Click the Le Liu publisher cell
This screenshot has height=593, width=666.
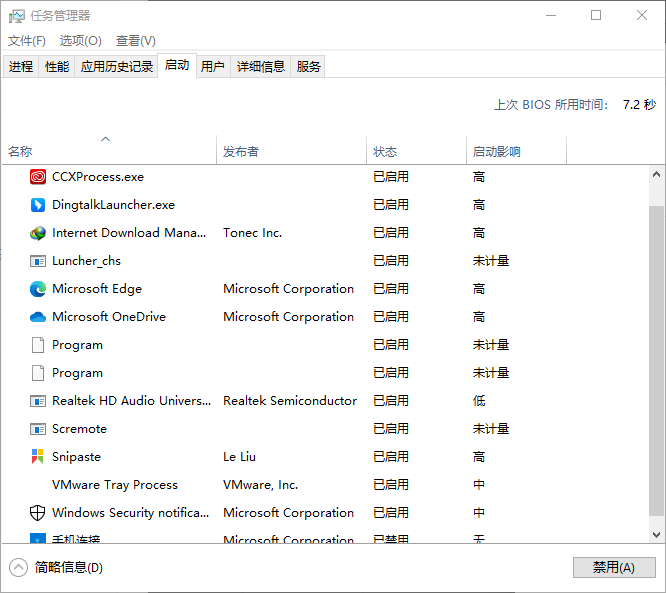(x=240, y=457)
